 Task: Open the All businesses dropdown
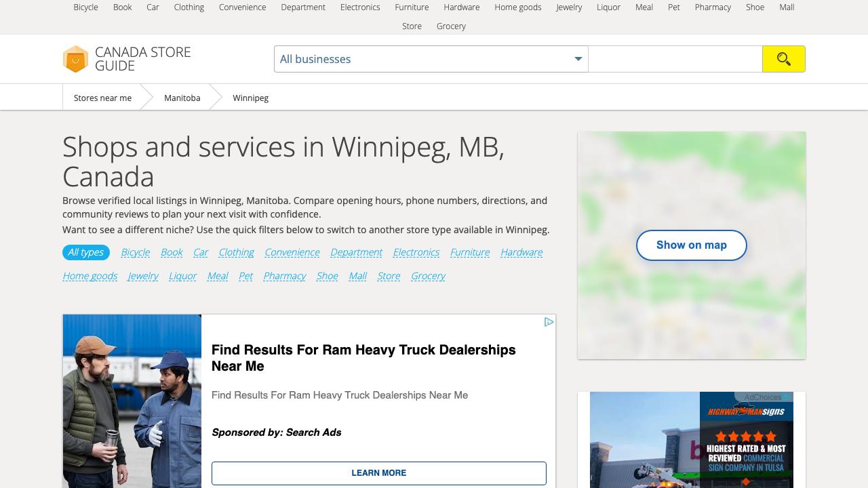pyautogui.click(x=431, y=59)
